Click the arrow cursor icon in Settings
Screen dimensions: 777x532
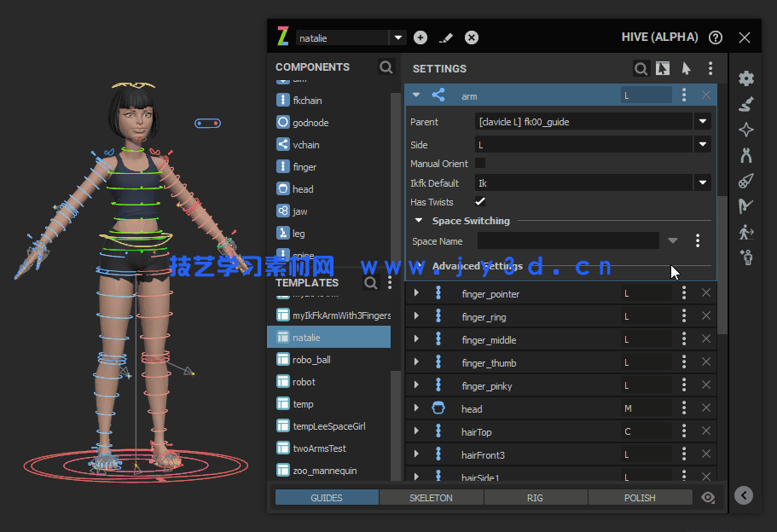pyautogui.click(x=686, y=68)
